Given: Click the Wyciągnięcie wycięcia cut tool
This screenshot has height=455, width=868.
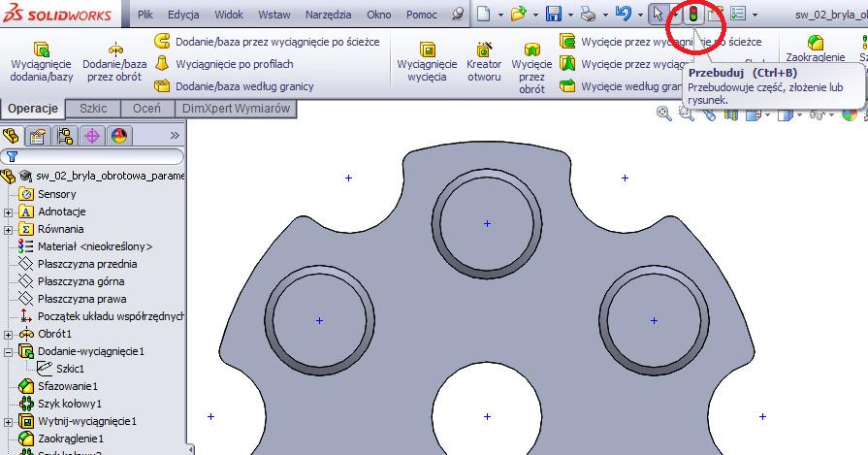Looking at the screenshot, I should (x=428, y=61).
